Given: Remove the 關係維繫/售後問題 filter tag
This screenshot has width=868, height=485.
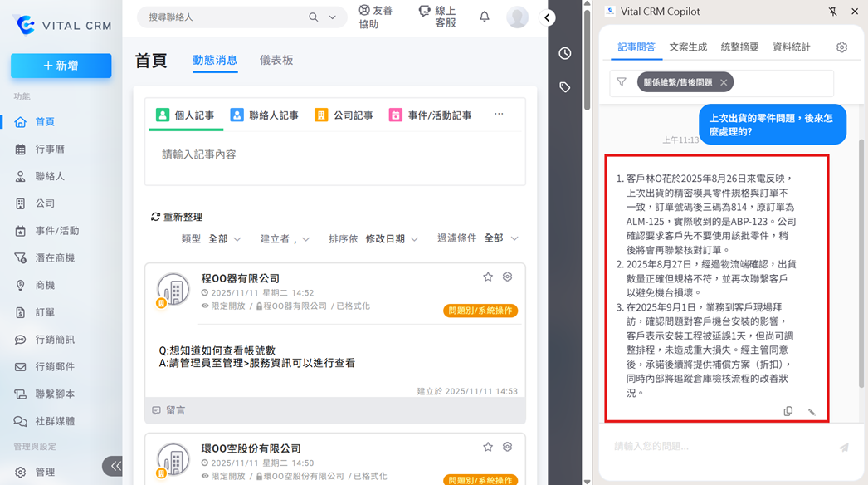Looking at the screenshot, I should pyautogui.click(x=724, y=82).
